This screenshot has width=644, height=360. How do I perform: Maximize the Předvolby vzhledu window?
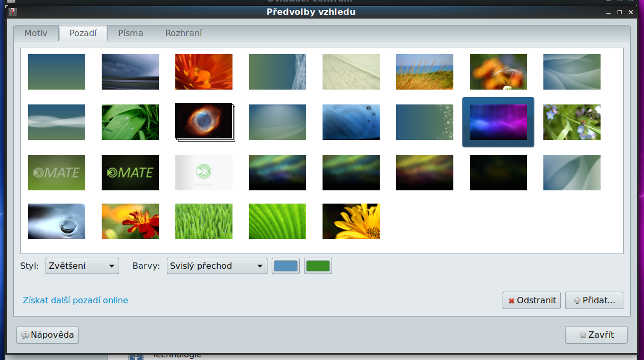tap(620, 12)
